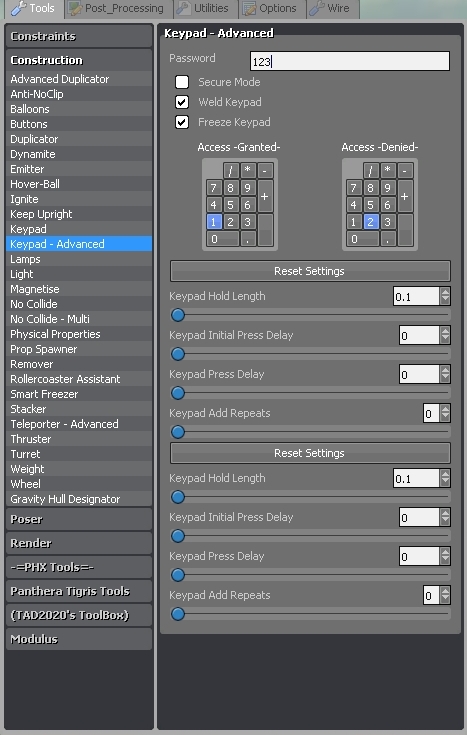Click the Password input field

point(350,61)
